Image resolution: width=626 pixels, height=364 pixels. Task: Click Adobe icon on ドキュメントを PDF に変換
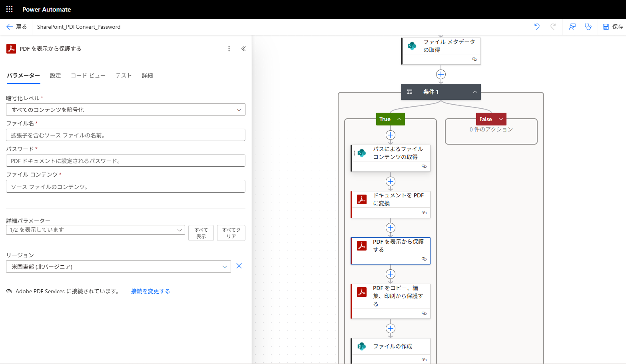(x=362, y=199)
